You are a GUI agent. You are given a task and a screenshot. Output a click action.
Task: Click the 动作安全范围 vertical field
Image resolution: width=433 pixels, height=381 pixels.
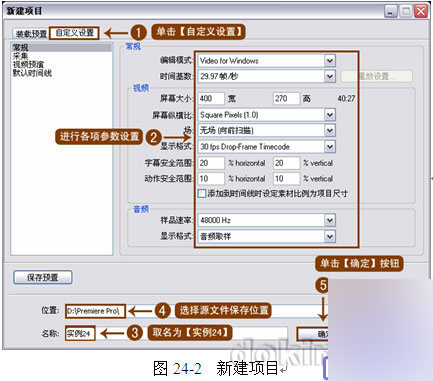(x=286, y=179)
